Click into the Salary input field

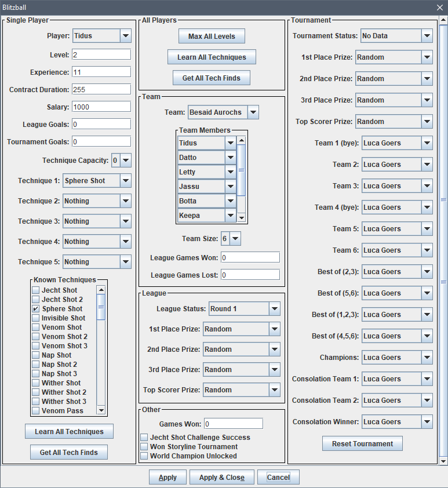tap(101, 107)
